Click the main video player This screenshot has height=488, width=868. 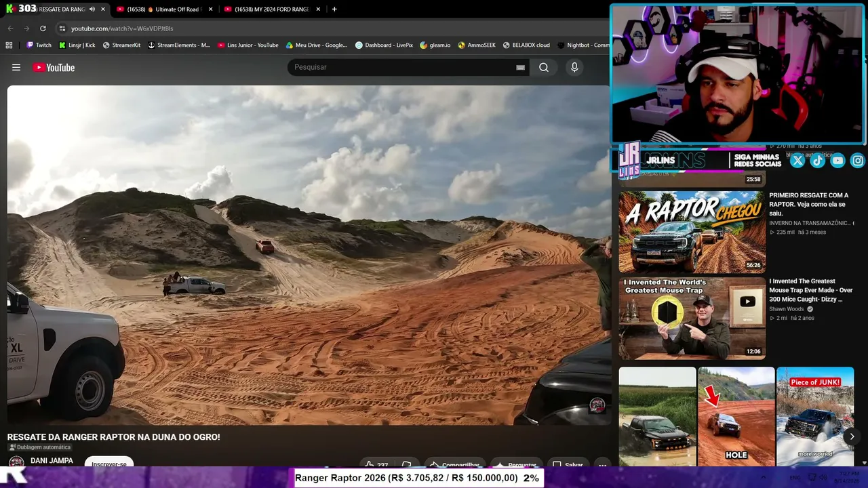click(309, 255)
